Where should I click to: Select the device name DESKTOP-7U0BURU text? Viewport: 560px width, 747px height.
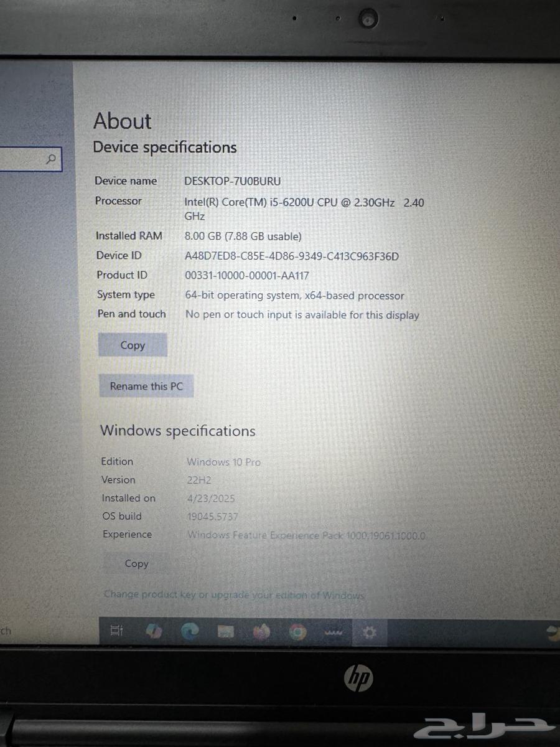[x=233, y=181]
